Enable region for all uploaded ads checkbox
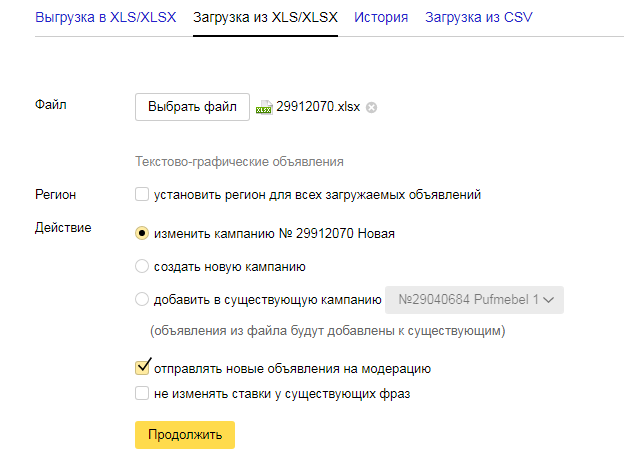Image resolution: width=624 pixels, height=469 pixels. pos(142,195)
